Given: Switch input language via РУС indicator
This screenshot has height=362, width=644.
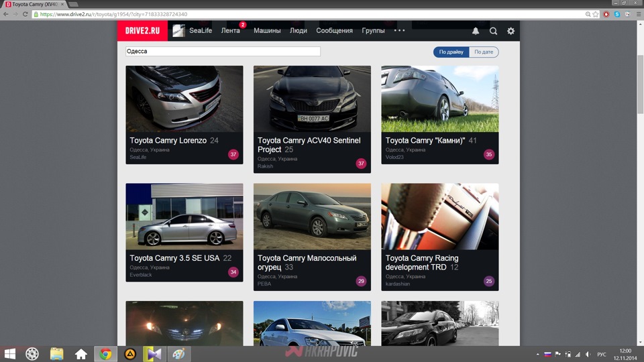Looking at the screenshot, I should tap(602, 354).
